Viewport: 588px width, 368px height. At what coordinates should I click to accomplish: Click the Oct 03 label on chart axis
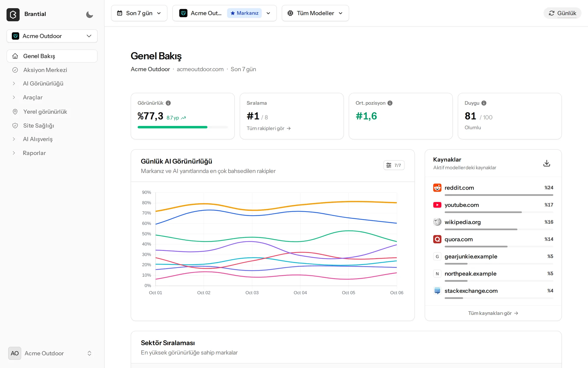tap(252, 293)
